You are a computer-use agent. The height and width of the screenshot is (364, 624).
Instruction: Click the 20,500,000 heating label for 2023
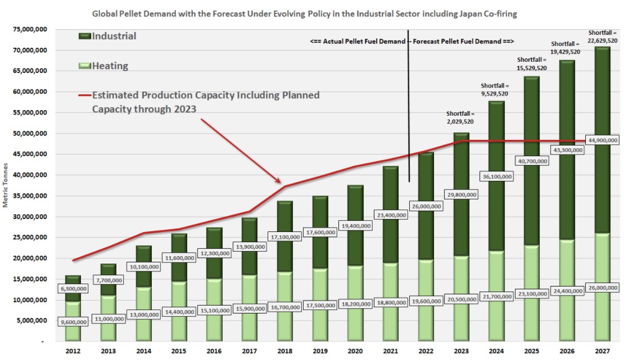[462, 299]
